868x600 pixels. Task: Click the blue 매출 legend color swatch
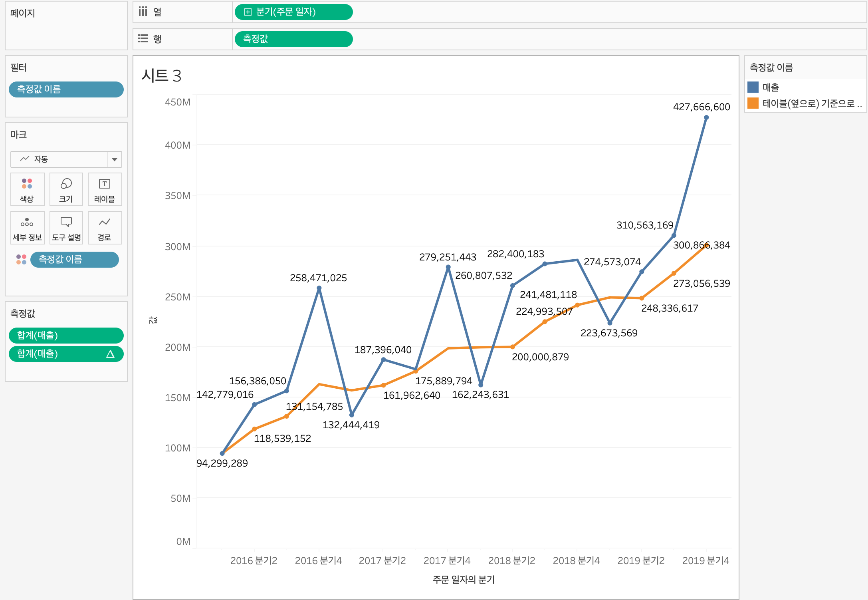(x=753, y=87)
